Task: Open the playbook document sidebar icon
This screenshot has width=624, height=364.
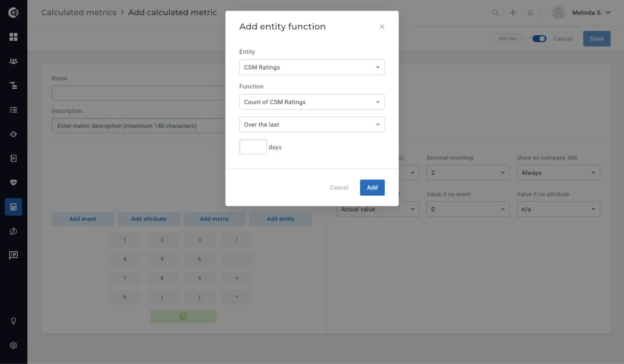Action: coord(13,158)
